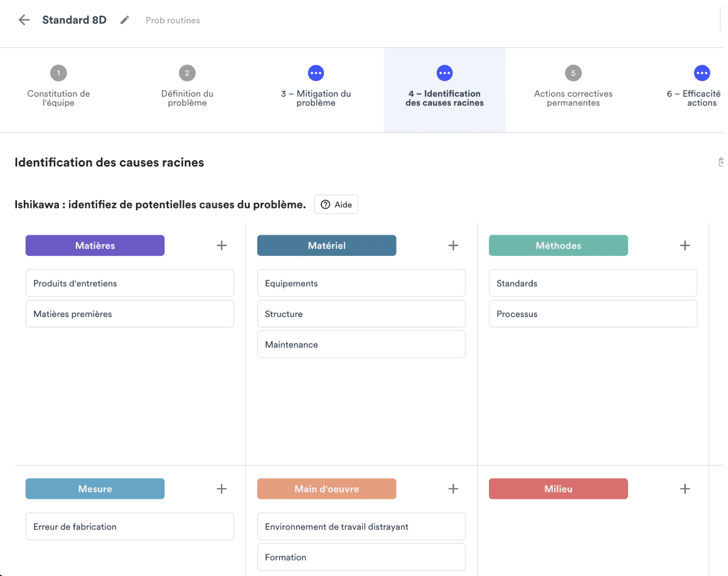Click step 5 circle Actions correctives permanentes
This screenshot has height=576, width=728.
pyautogui.click(x=573, y=73)
